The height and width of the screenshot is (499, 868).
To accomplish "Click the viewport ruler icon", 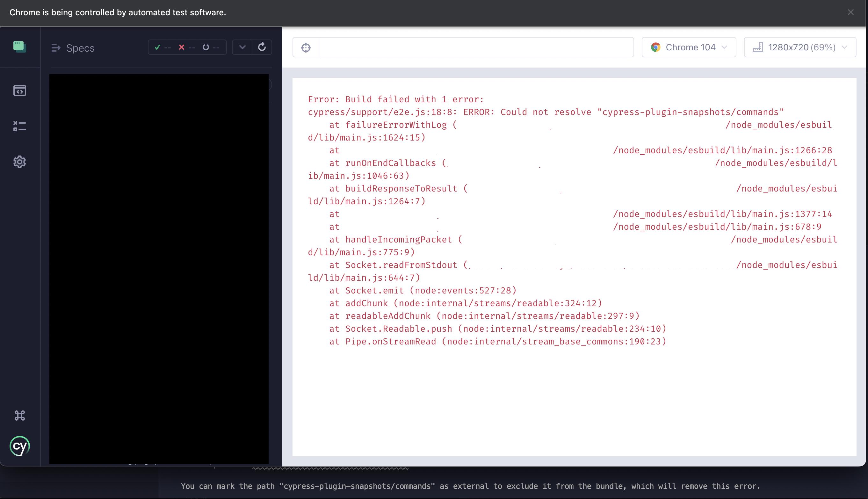I will pyautogui.click(x=758, y=47).
